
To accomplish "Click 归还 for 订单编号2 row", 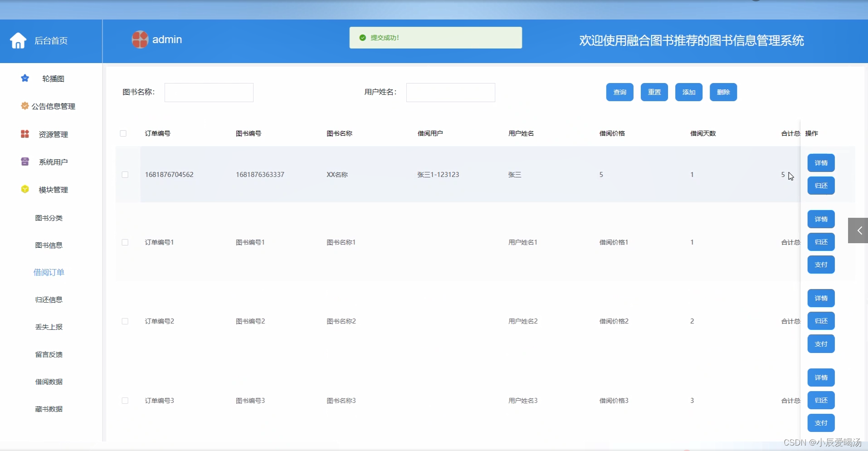I will (x=821, y=321).
